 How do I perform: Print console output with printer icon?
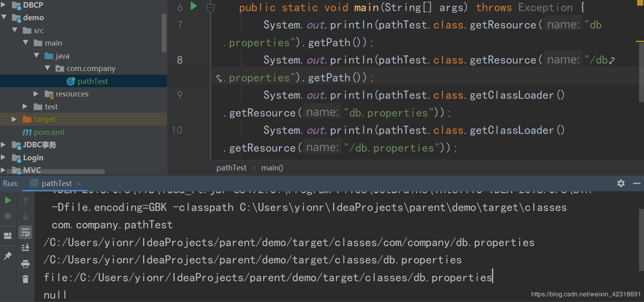(x=25, y=264)
